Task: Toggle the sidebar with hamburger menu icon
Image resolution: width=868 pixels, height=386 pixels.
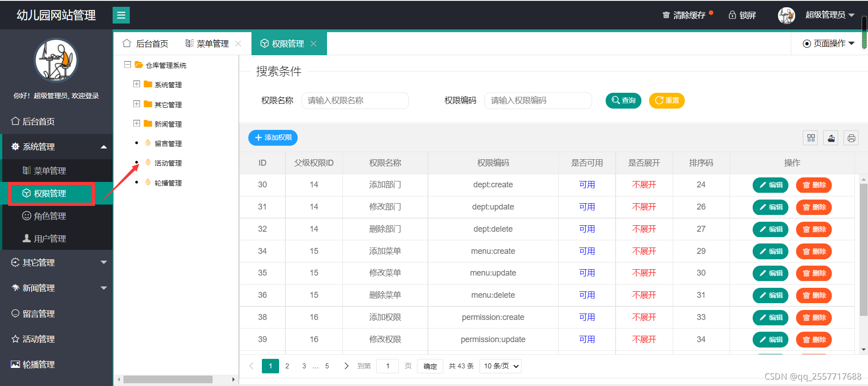Action: pos(121,15)
